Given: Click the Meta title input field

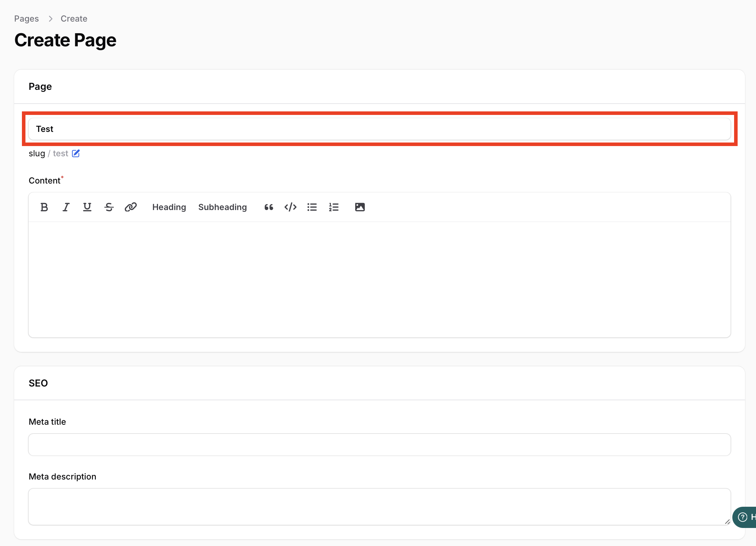Looking at the screenshot, I should click(x=379, y=445).
